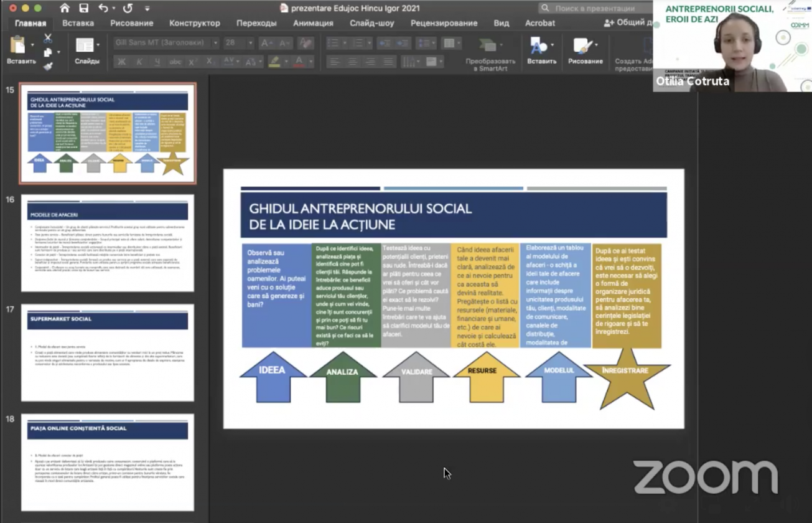Click the Home icon in title bar
The height and width of the screenshot is (523, 812).
point(65,8)
